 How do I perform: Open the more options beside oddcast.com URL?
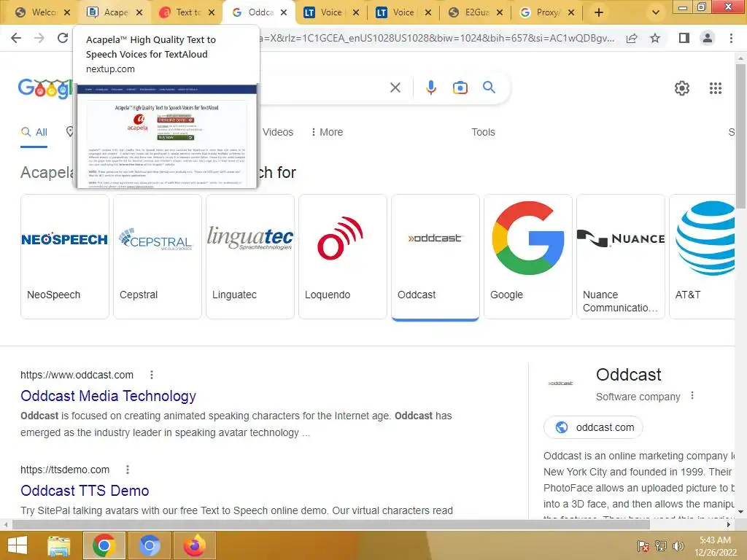152,376
